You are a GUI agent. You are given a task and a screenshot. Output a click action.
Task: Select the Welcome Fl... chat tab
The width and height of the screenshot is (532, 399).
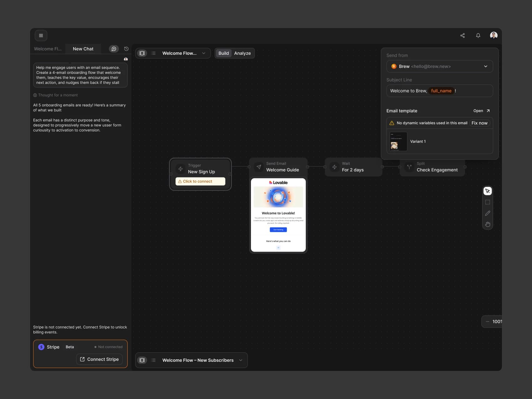coord(48,49)
